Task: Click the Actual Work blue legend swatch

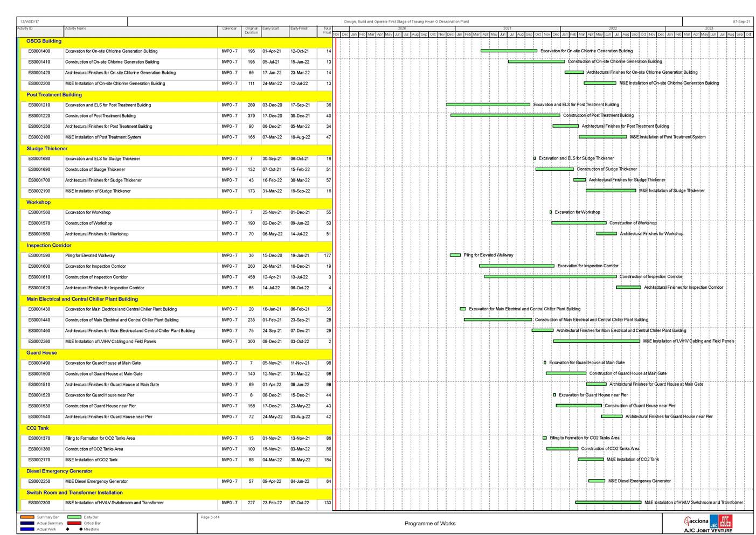Action: 27,529
